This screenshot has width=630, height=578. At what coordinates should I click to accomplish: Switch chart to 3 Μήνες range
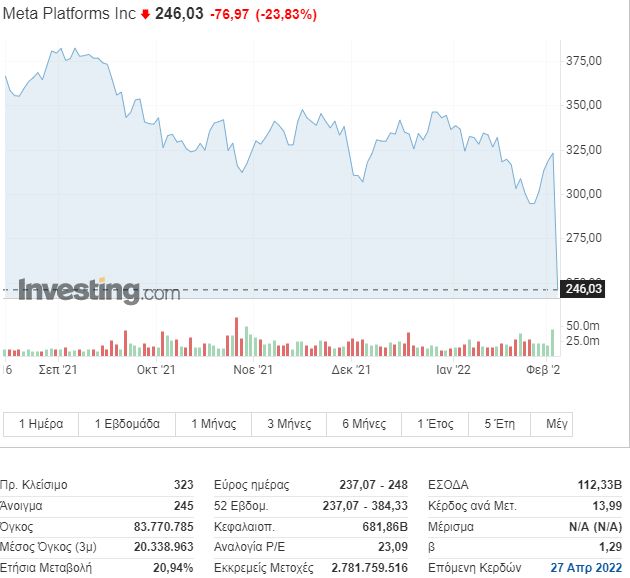289,424
